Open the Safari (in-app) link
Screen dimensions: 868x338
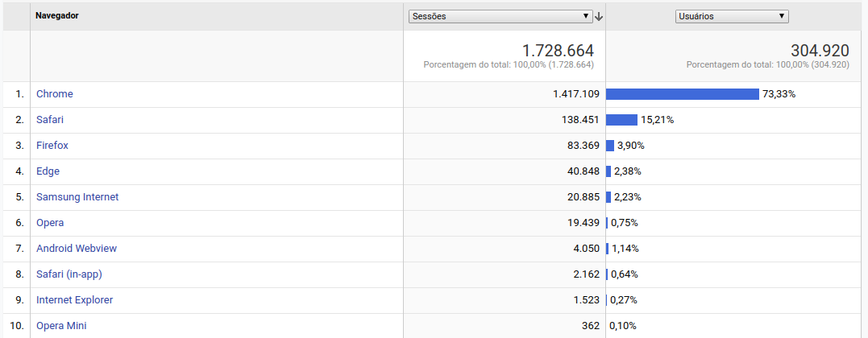tap(69, 274)
